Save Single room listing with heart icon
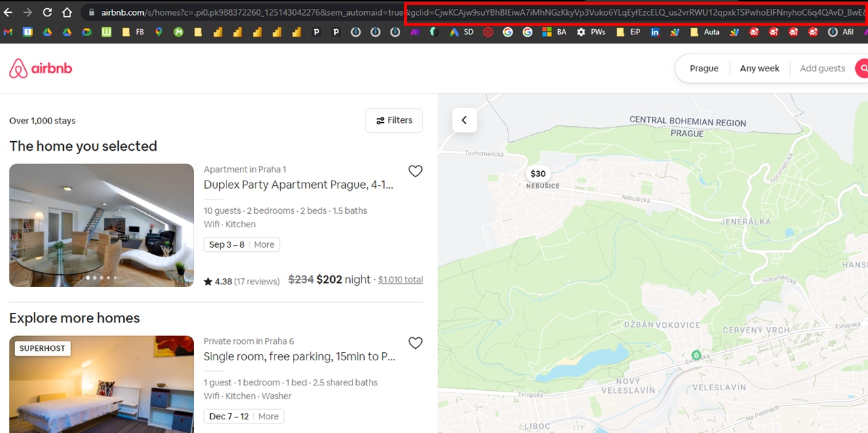Screen dimensions: 868x433 tap(415, 343)
